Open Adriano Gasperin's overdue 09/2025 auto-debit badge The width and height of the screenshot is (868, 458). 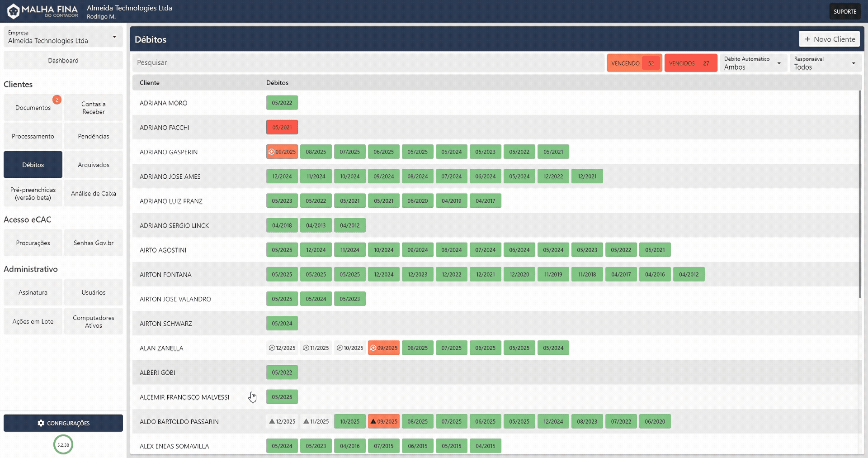coord(282,152)
